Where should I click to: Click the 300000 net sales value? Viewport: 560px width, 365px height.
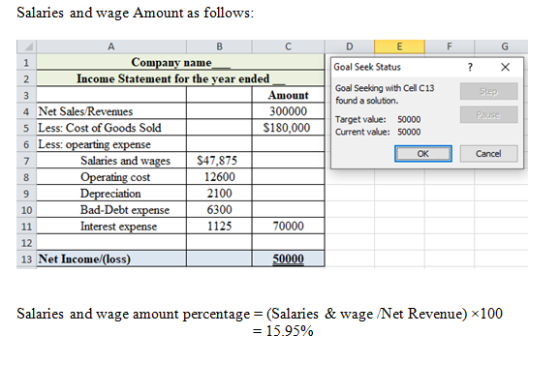pyautogui.click(x=288, y=111)
